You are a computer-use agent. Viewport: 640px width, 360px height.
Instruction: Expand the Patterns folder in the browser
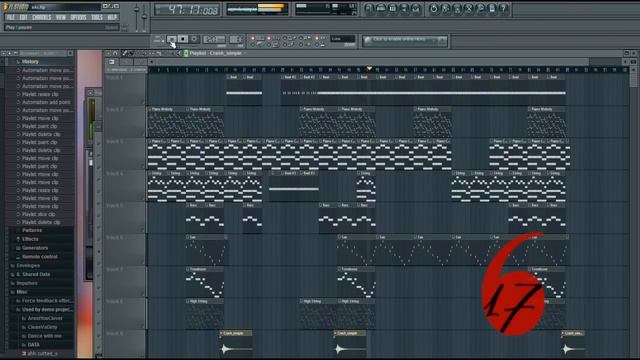pyautogui.click(x=32, y=231)
